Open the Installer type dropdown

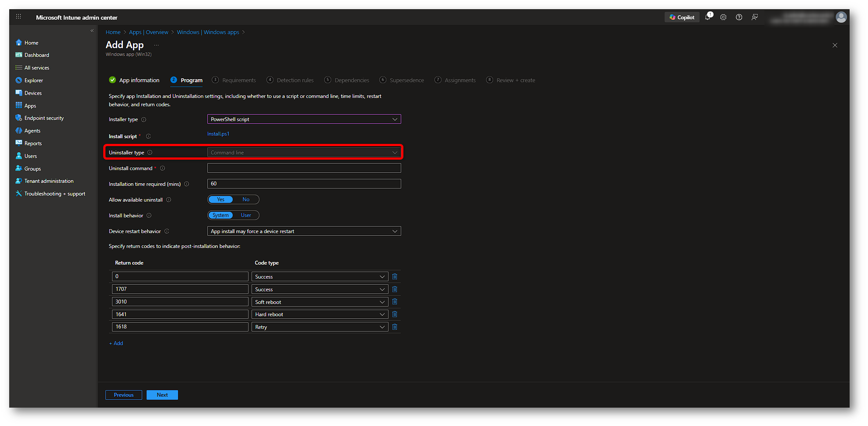coord(304,119)
